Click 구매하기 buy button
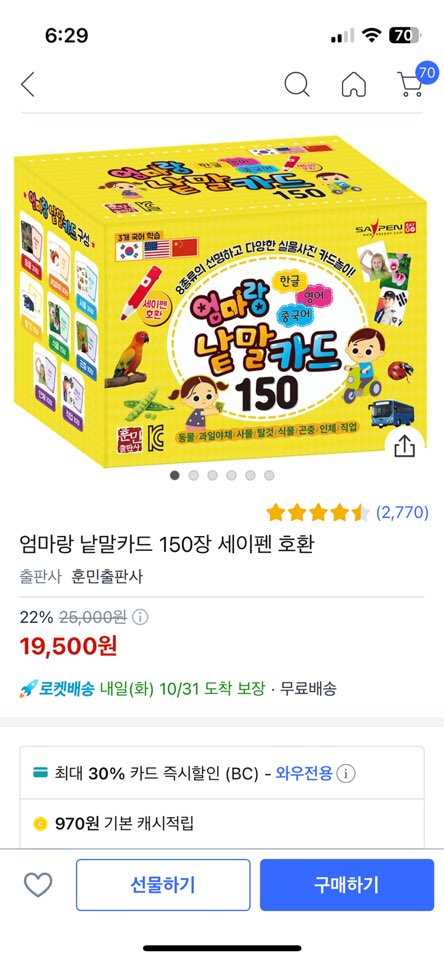Screen dimensions: 444x961 (x=347, y=884)
